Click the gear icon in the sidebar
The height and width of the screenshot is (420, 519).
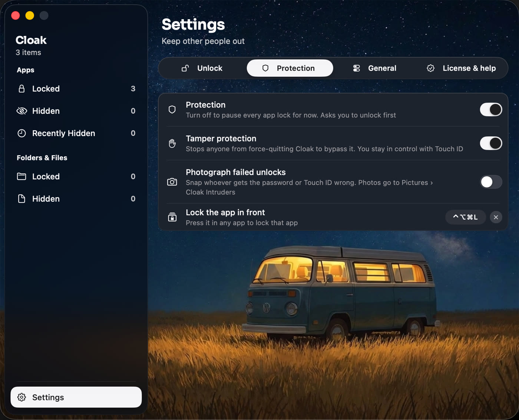(22, 397)
